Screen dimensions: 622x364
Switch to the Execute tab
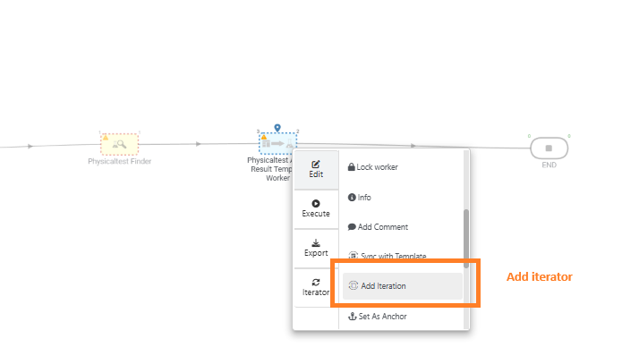(316, 209)
